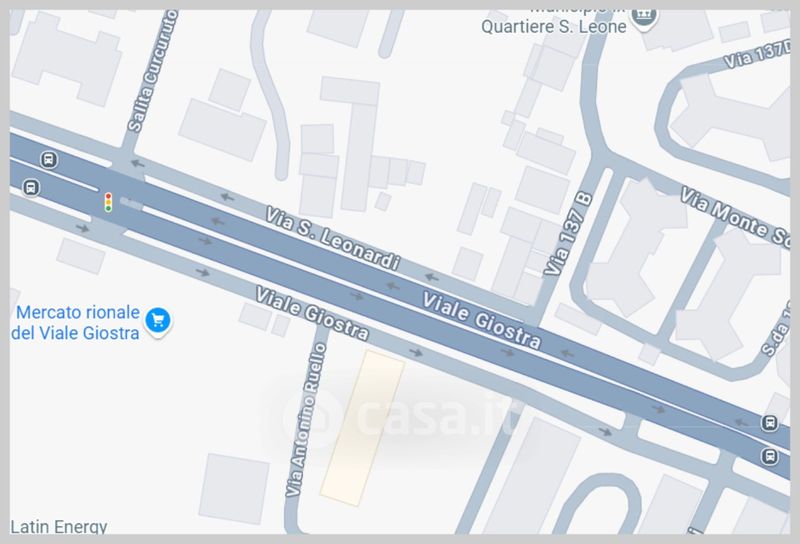Screen dimensions: 800x544
Task: Click the traffic light icon on Viale Giostra
Action: pos(108,202)
